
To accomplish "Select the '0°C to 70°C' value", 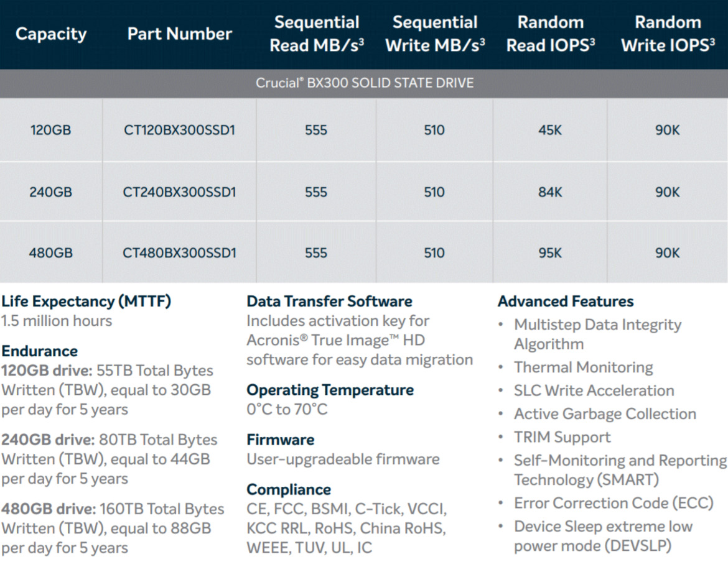I will click(x=287, y=410).
